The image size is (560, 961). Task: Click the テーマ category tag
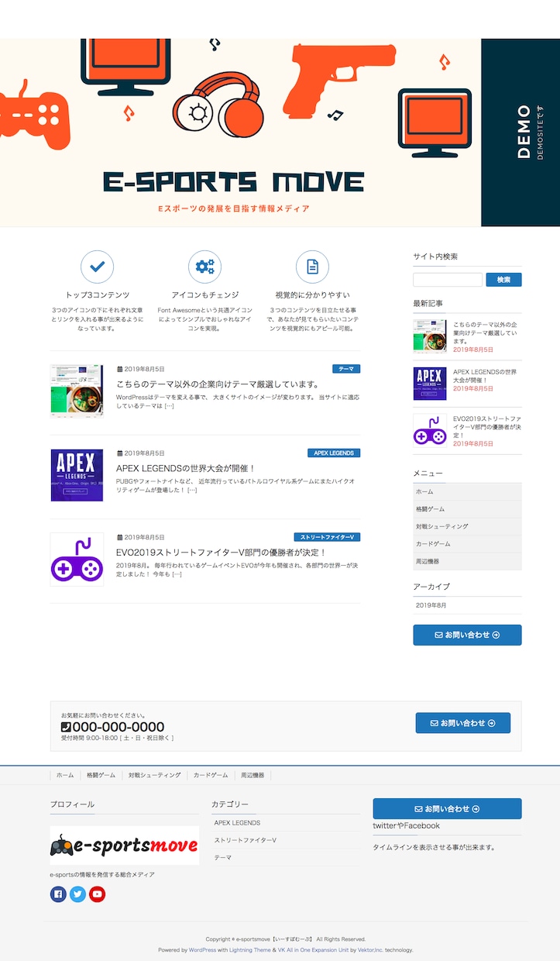pyautogui.click(x=346, y=369)
